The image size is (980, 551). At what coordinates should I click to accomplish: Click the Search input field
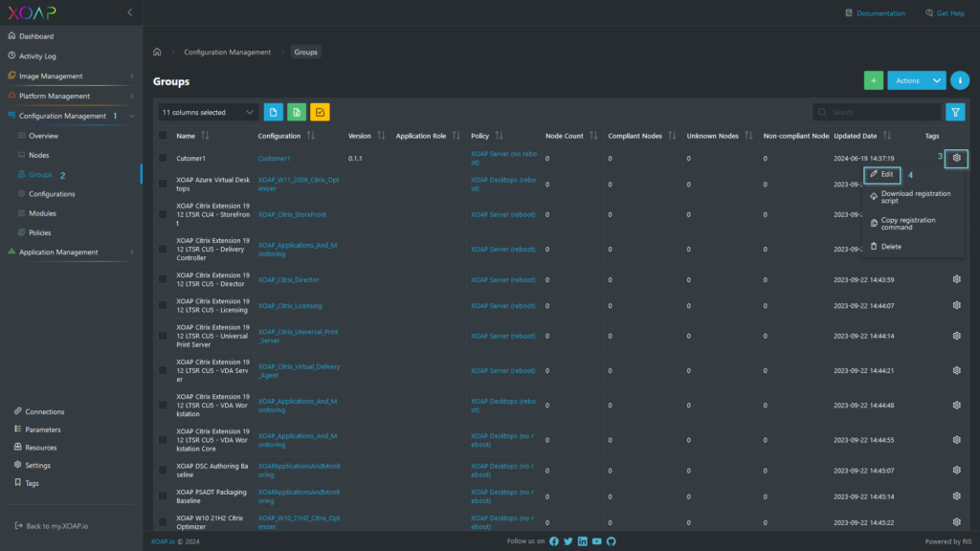pos(877,113)
